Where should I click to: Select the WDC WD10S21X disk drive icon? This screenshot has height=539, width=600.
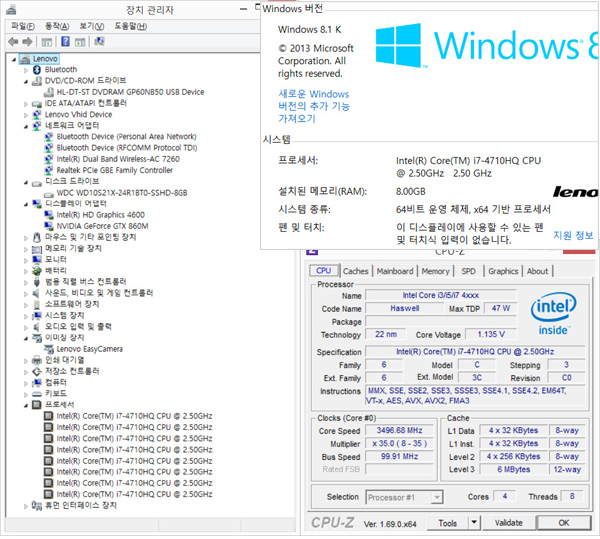click(x=49, y=194)
